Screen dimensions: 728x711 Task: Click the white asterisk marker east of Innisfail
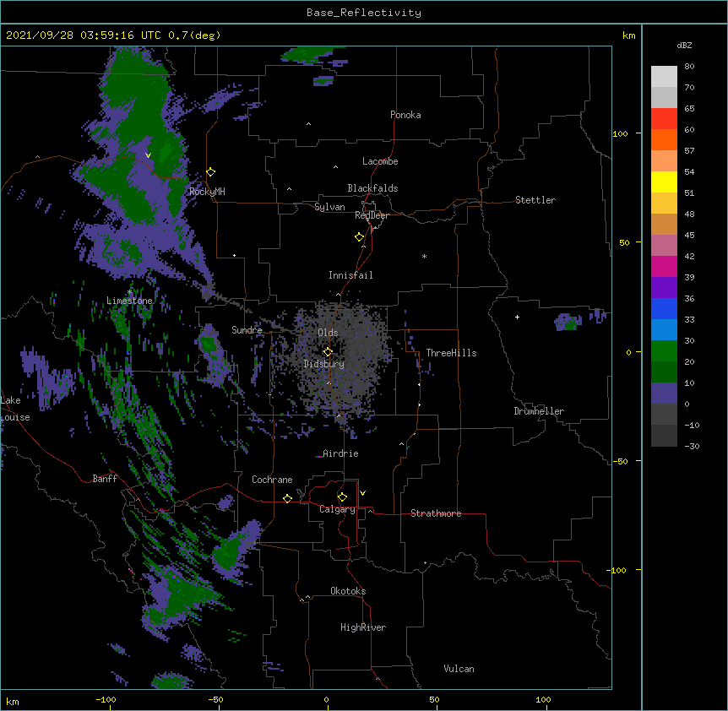[x=424, y=256]
